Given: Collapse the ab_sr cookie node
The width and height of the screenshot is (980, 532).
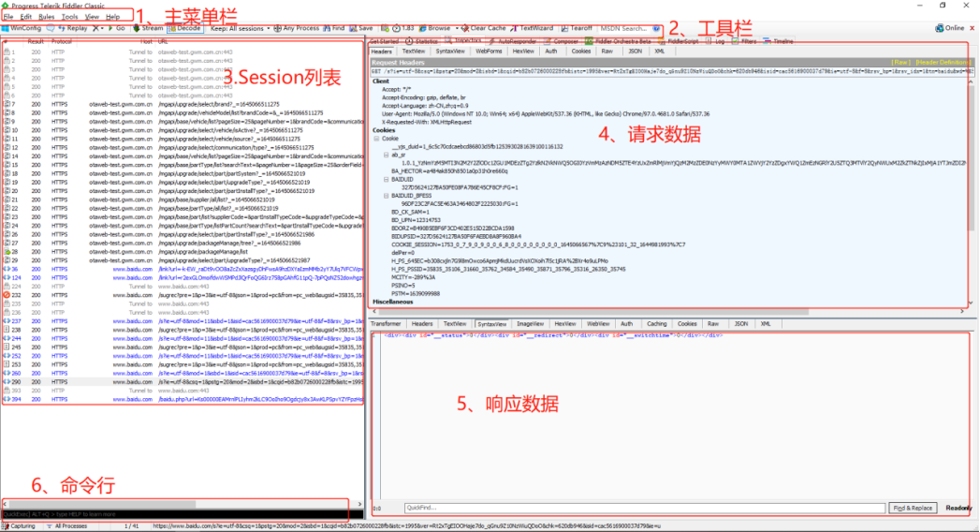Looking at the screenshot, I should pos(387,155).
